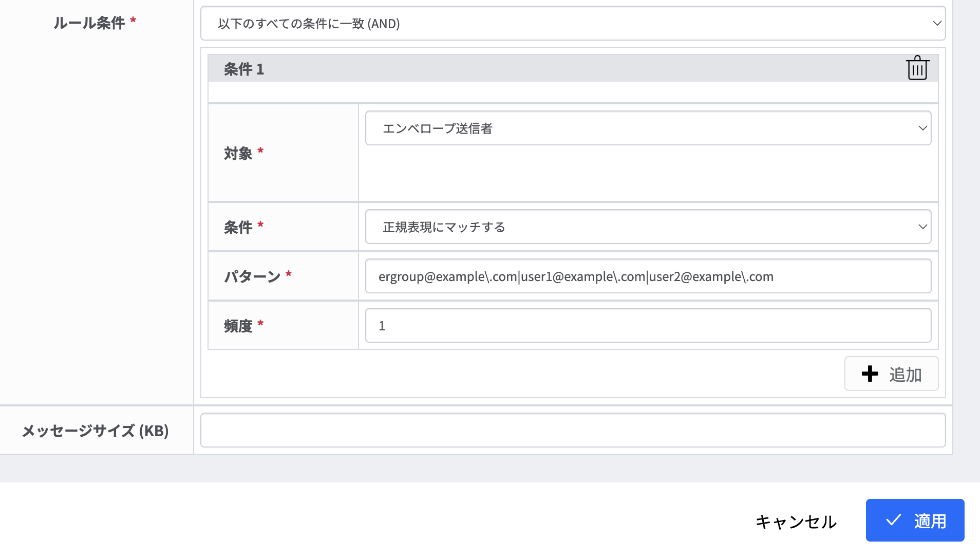The image size is (980, 558).
Task: Click the 条件 1 header text
Action: 244,69
